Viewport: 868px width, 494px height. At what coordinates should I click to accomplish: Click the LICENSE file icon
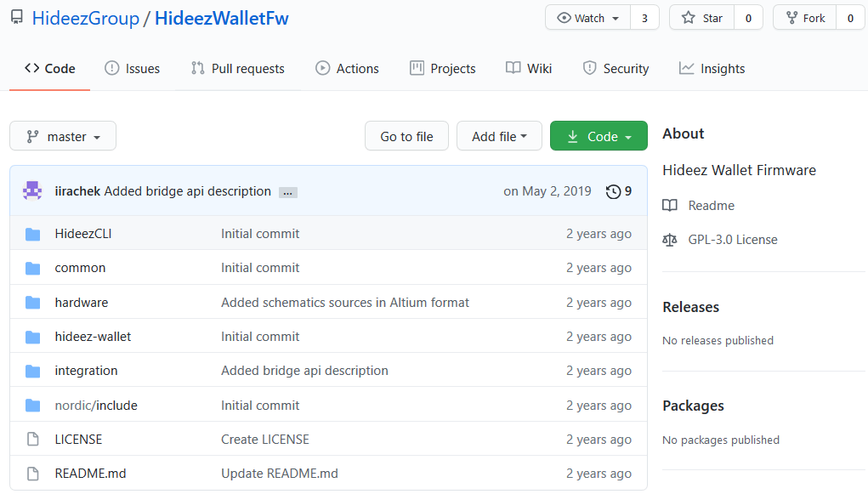32,440
